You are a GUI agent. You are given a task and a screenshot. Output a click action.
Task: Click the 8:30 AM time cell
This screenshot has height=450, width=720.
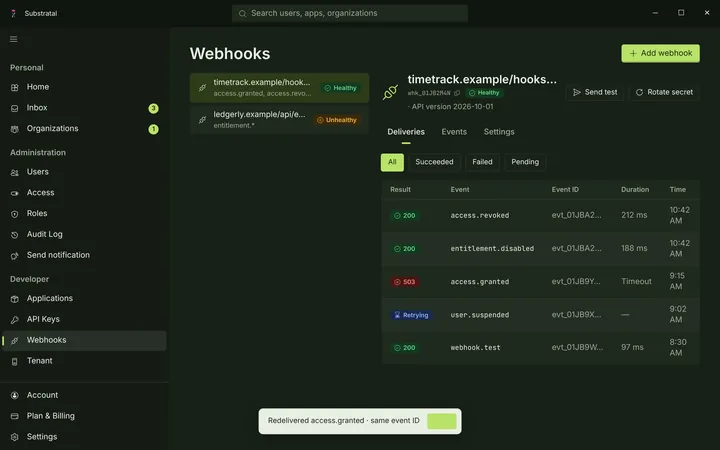point(678,348)
